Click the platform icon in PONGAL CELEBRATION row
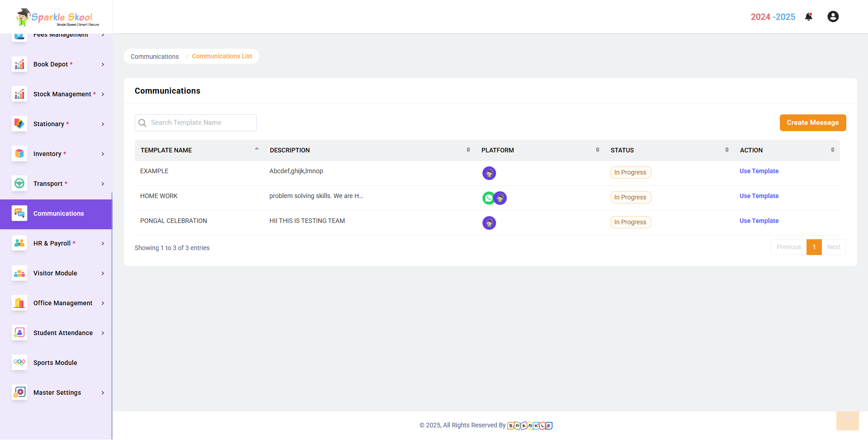 coord(489,223)
